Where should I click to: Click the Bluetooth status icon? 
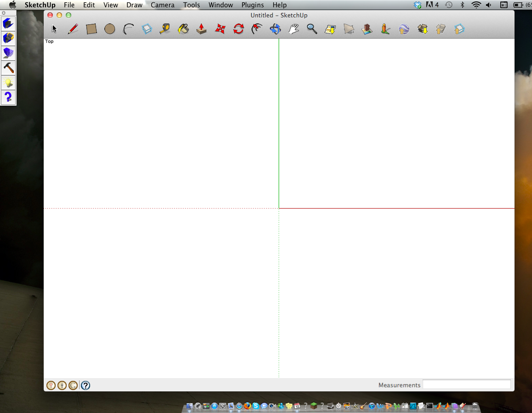[462, 5]
